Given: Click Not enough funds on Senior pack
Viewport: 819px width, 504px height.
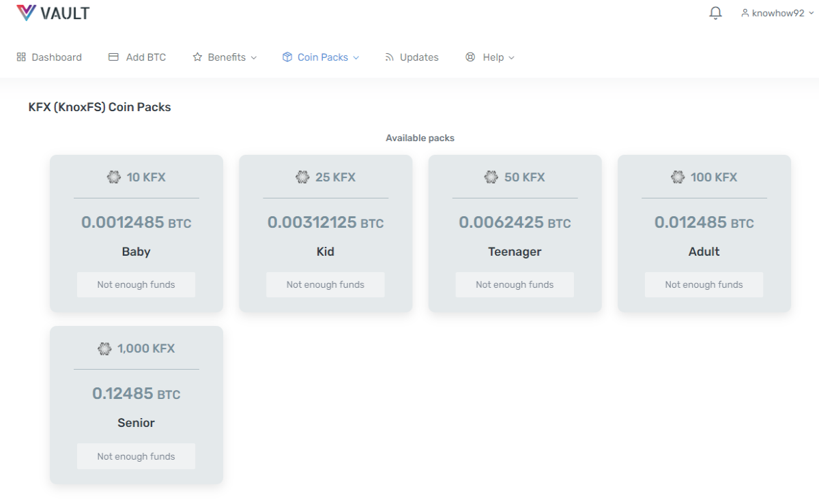Looking at the screenshot, I should tap(136, 456).
